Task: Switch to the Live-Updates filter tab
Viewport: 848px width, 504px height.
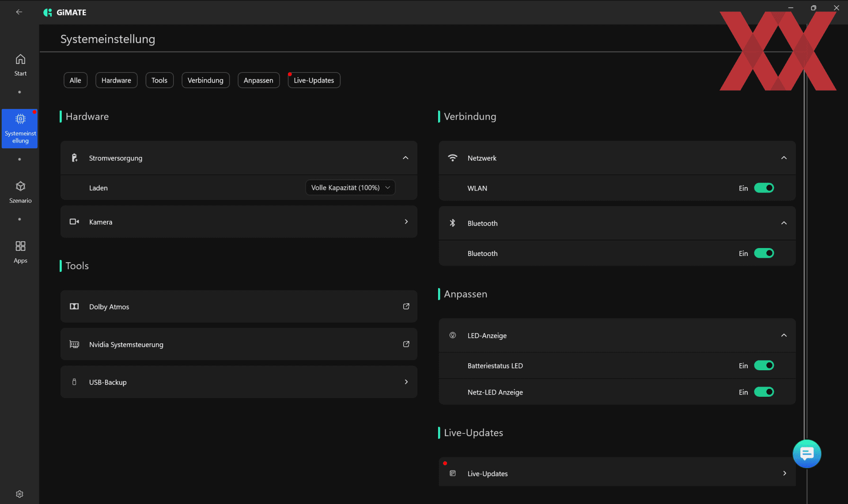Action: (x=314, y=80)
